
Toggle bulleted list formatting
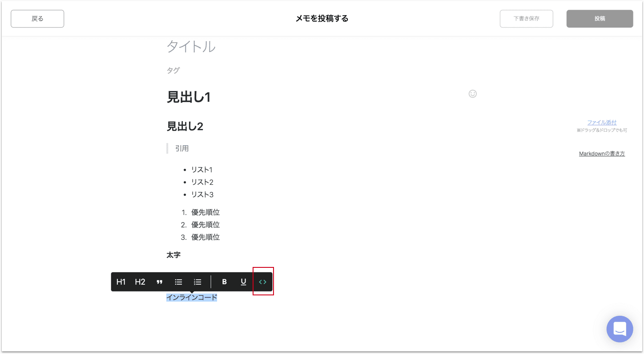(x=179, y=282)
